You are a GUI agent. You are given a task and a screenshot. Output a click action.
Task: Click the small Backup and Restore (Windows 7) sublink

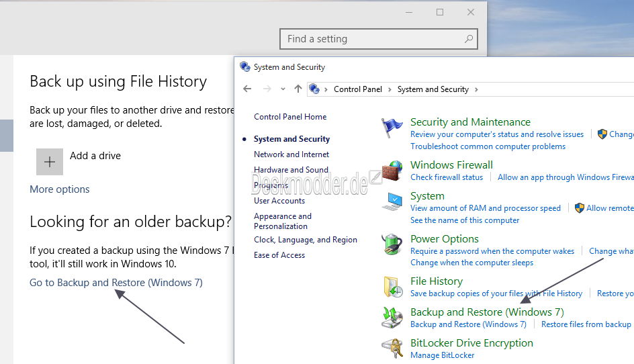[x=468, y=324]
